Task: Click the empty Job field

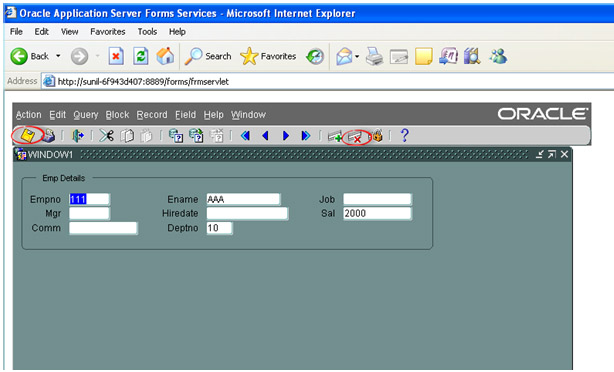Action: coord(377,199)
